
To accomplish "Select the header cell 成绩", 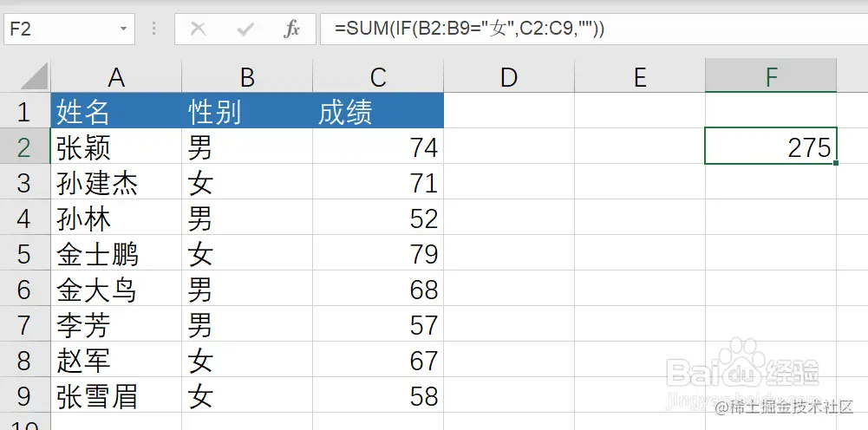I will 378,111.
